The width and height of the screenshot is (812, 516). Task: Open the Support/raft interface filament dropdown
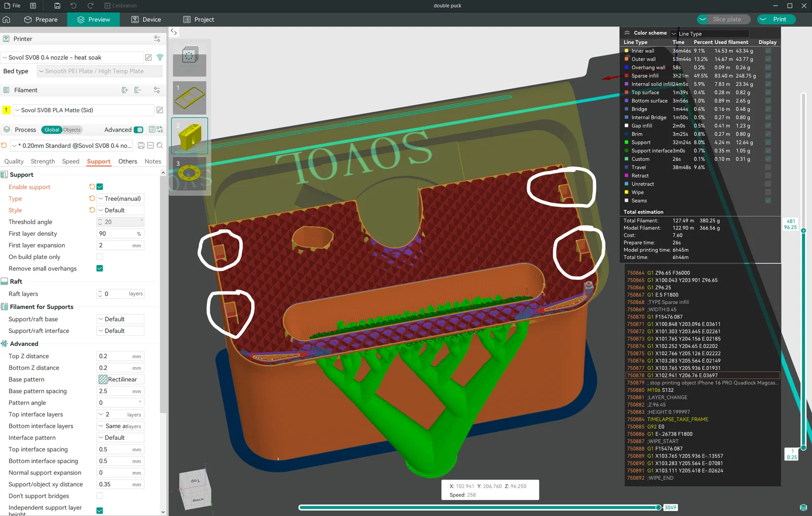pyautogui.click(x=120, y=331)
